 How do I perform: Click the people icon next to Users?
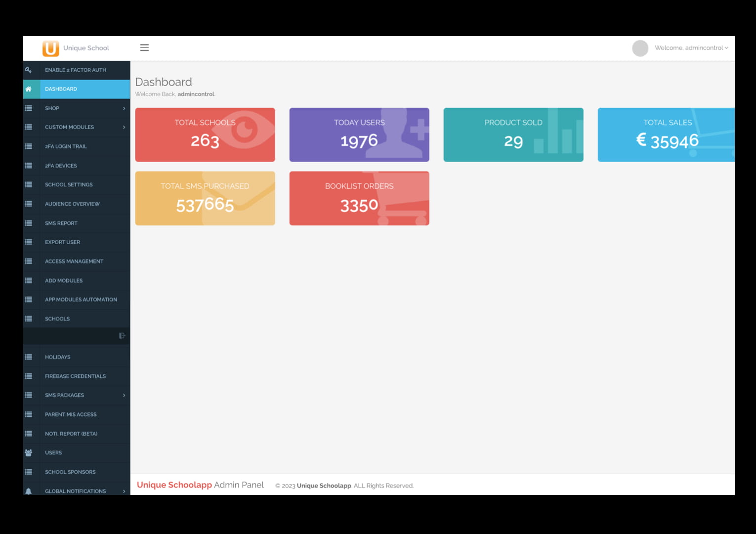click(29, 453)
